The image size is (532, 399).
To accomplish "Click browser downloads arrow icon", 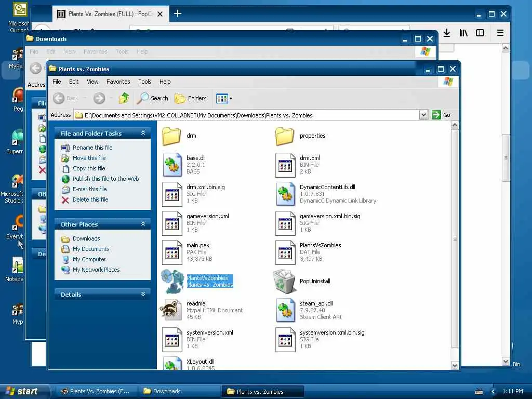I will pos(447,33).
